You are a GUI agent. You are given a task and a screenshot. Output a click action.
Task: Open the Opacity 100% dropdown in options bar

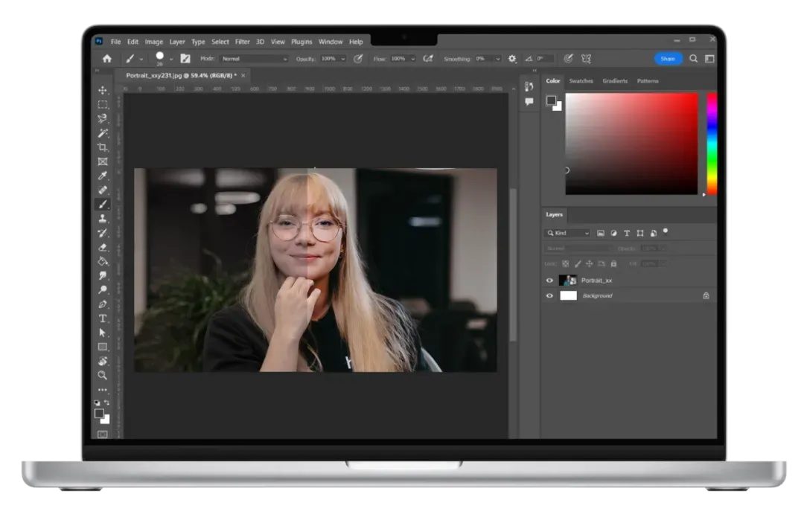[x=343, y=59]
